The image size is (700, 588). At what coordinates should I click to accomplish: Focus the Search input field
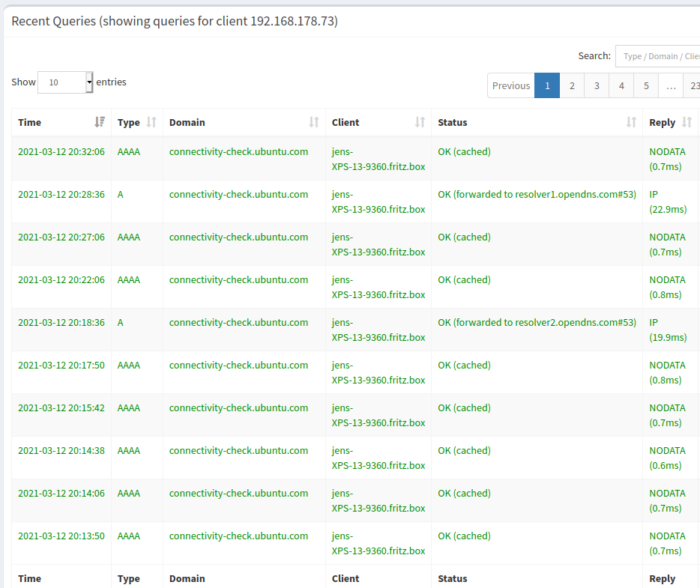coord(657,56)
